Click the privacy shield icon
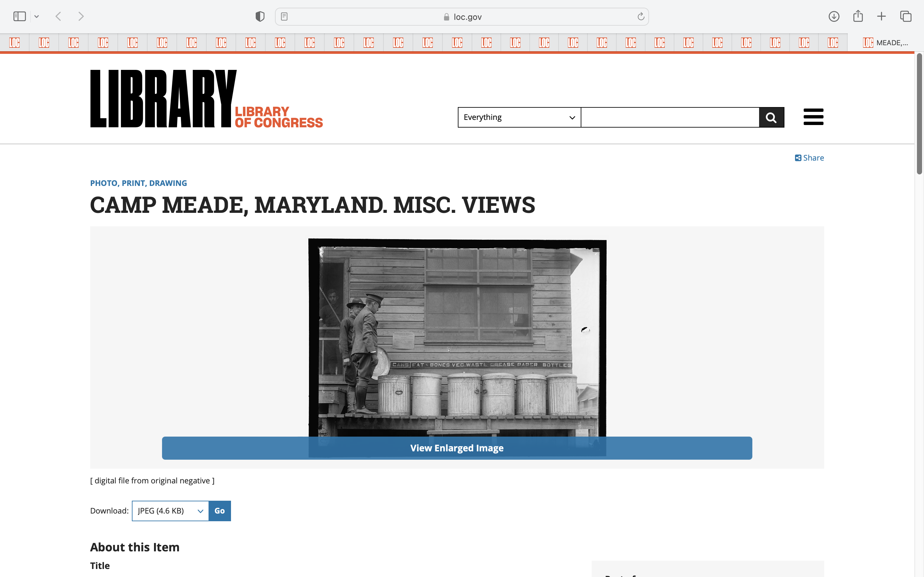Image resolution: width=924 pixels, height=577 pixels. (260, 16)
